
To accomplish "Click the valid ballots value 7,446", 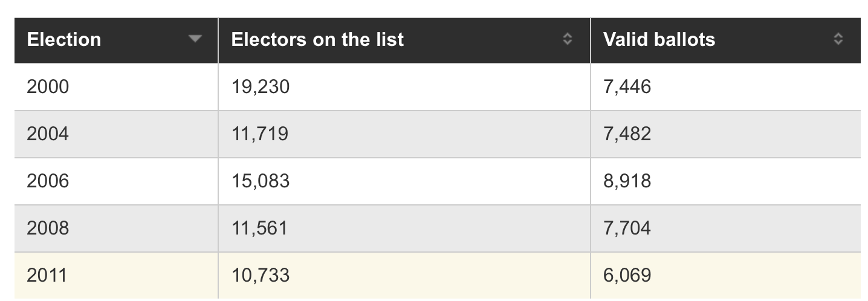I will (x=627, y=87).
